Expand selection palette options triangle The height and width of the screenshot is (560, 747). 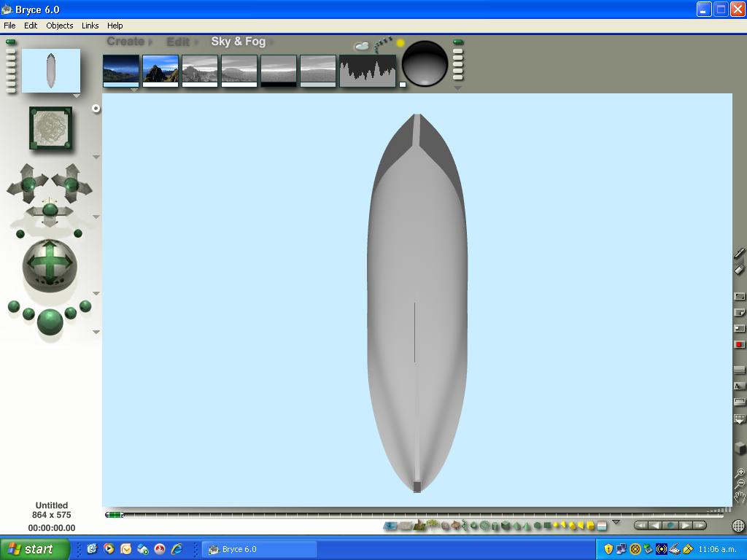tap(616, 522)
